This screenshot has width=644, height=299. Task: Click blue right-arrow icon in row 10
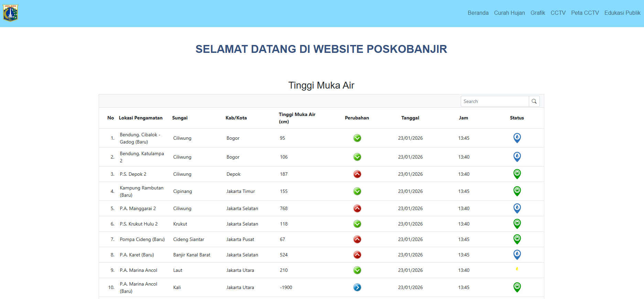[357, 287]
